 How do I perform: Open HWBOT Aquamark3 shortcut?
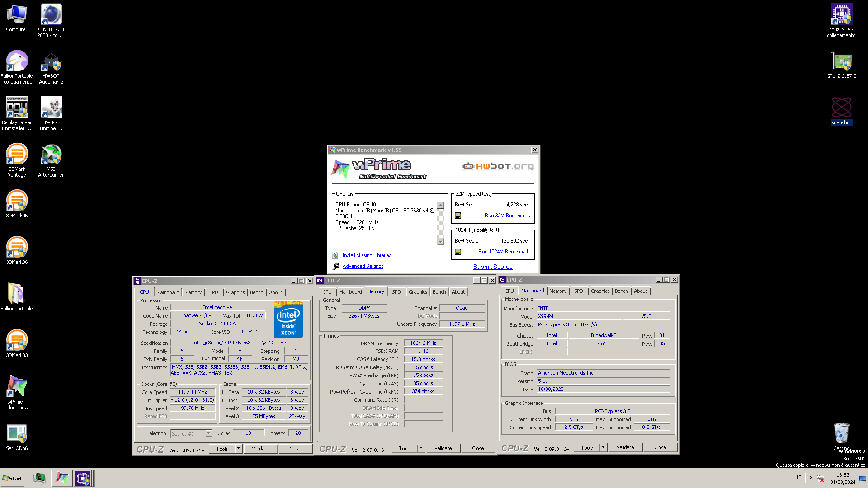[51, 67]
